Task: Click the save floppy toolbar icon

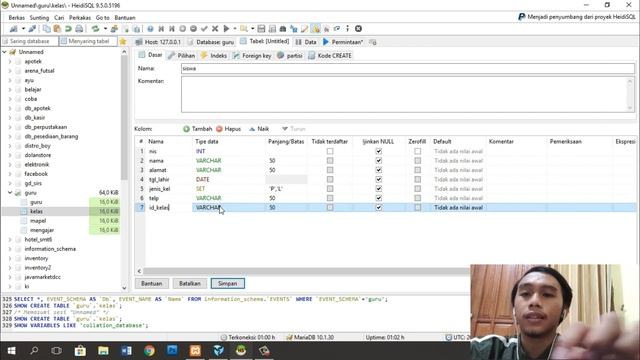Action: [261, 29]
